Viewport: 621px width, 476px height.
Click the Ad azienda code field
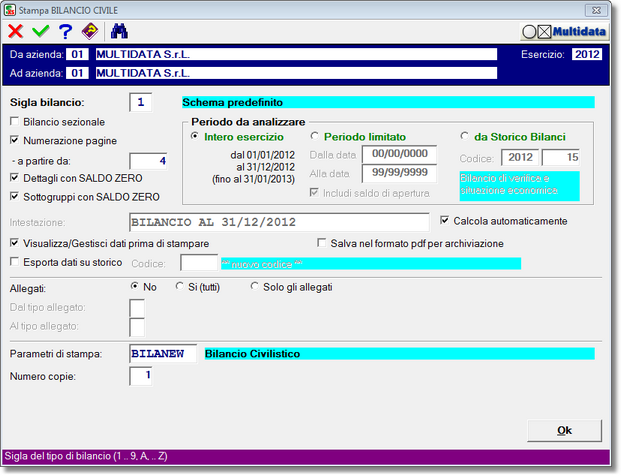77,73
